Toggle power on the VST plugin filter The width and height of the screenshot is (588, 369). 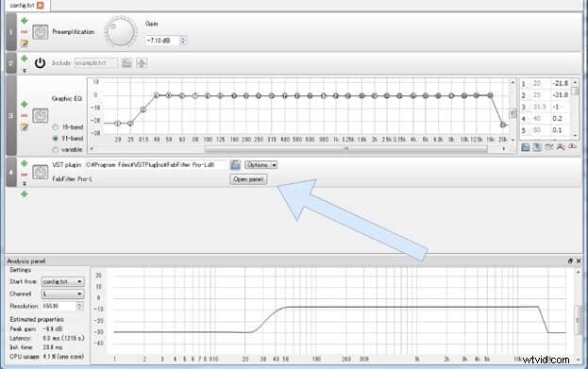click(41, 172)
